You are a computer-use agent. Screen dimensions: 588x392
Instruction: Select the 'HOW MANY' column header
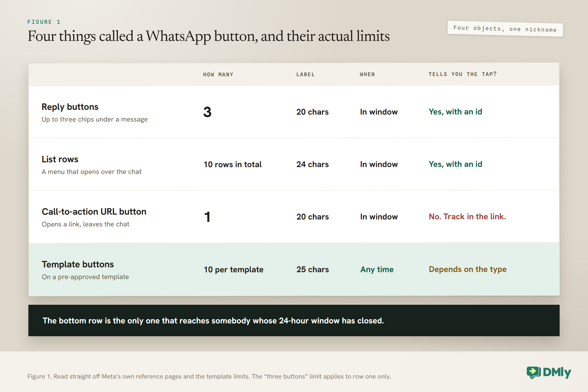point(218,74)
